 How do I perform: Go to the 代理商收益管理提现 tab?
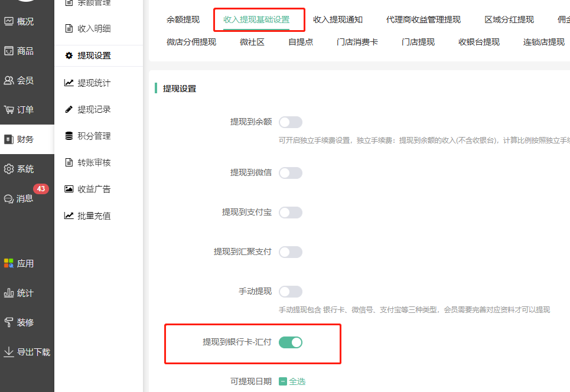point(424,19)
